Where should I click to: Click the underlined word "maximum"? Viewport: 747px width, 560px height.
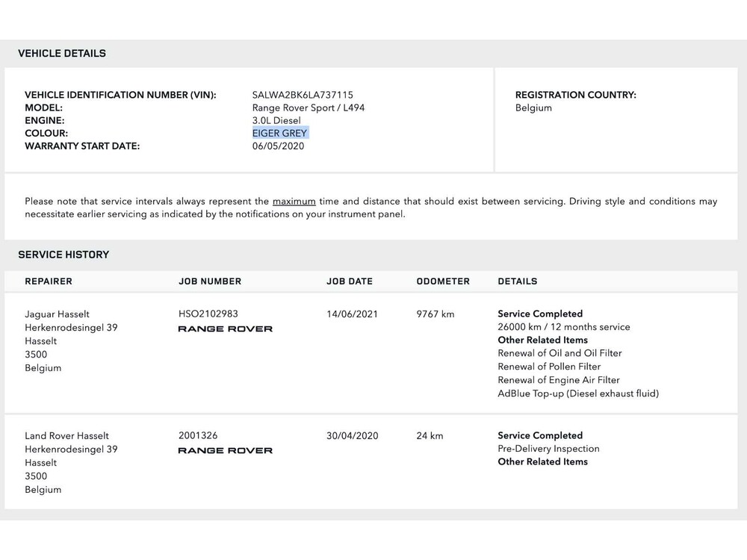(294, 202)
